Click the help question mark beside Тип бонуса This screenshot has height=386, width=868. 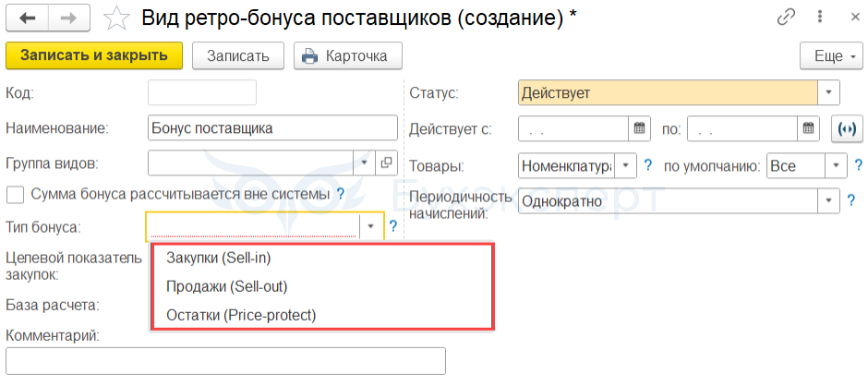[x=393, y=225]
